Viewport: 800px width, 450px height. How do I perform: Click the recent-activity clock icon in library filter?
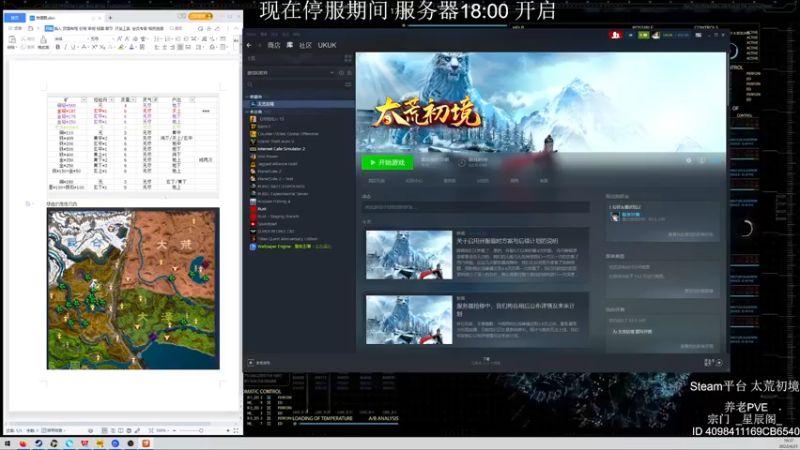tap(341, 73)
